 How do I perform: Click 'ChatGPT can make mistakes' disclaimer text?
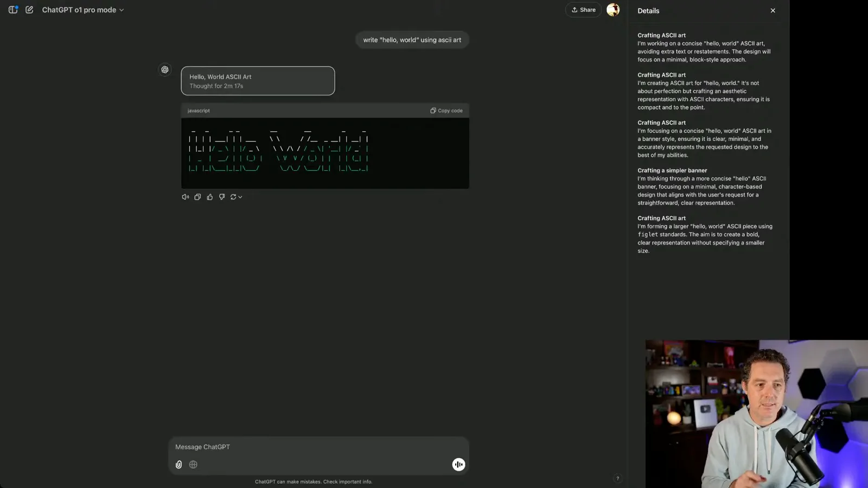(x=314, y=481)
